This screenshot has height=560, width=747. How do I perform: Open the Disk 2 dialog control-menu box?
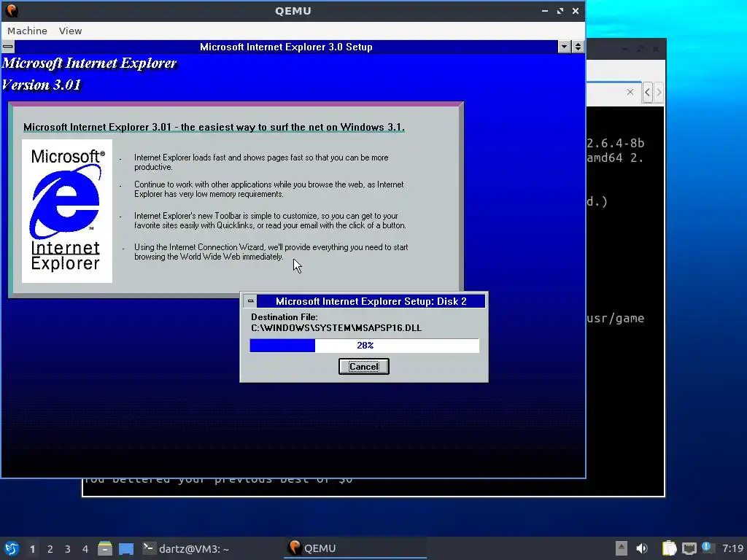250,301
